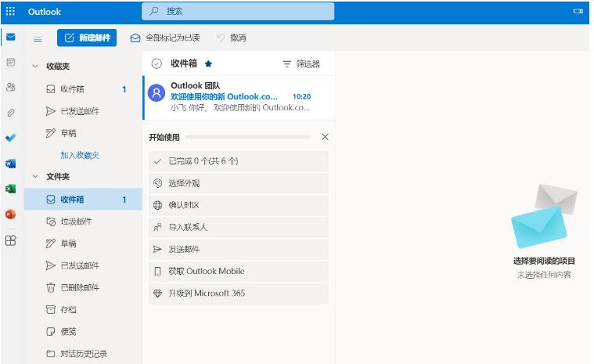Toggle the select-all circle beside 收件箱 header
594x364 pixels.
tap(156, 63)
